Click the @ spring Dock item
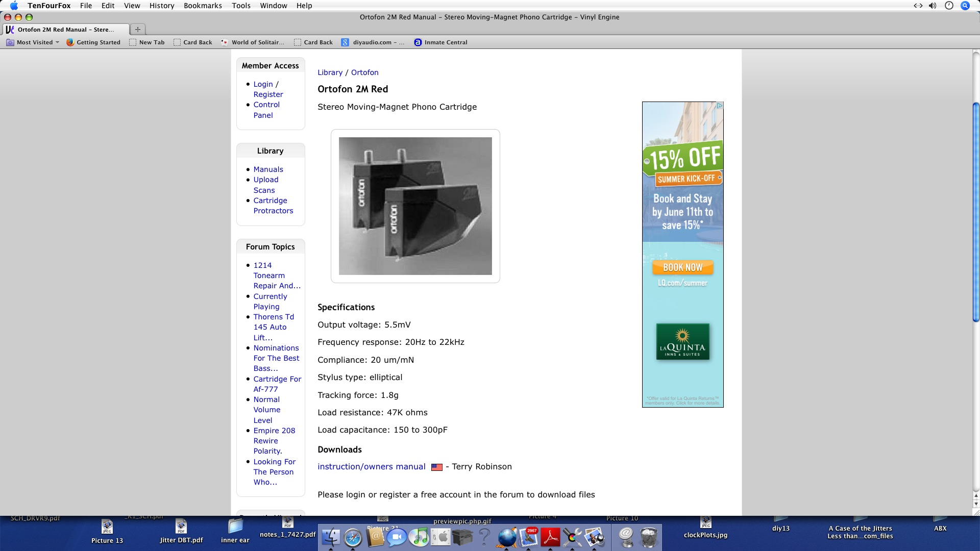The image size is (980, 551). point(626,537)
